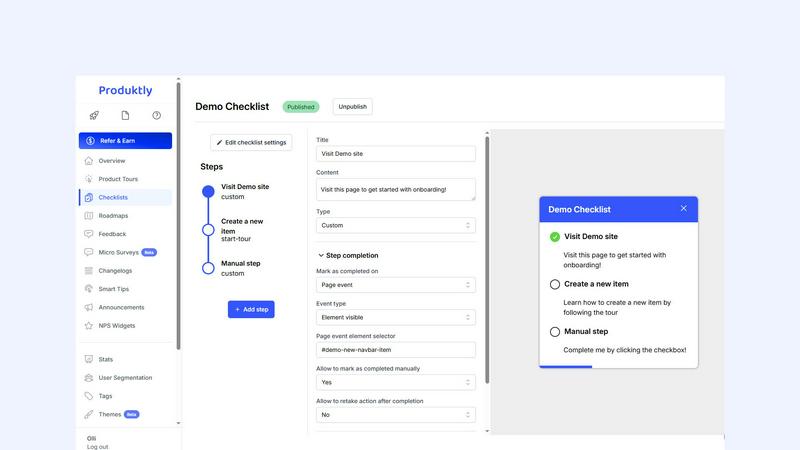Screen dimensions: 800x450
Task: Click the Demo Checklist page heading
Action: click(232, 107)
